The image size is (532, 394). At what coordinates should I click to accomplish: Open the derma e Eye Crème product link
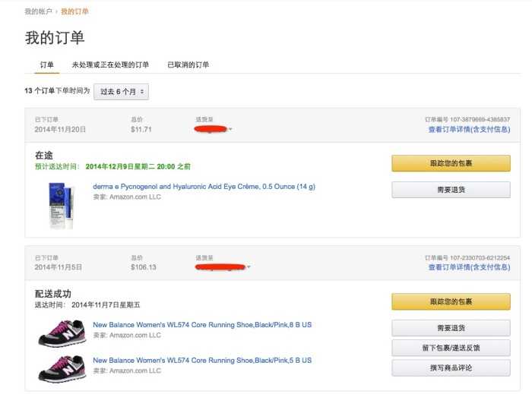click(204, 186)
